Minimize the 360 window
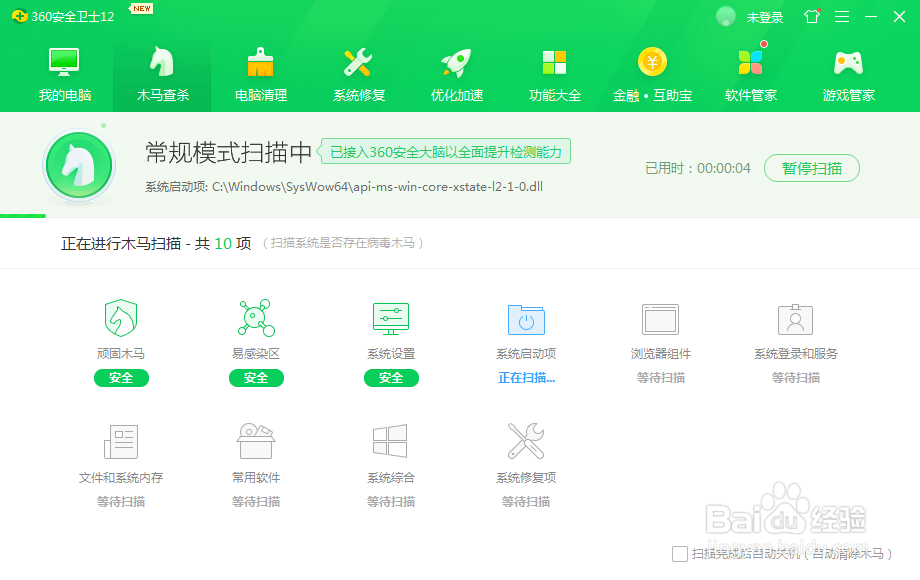The height and width of the screenshot is (580, 920). click(871, 16)
